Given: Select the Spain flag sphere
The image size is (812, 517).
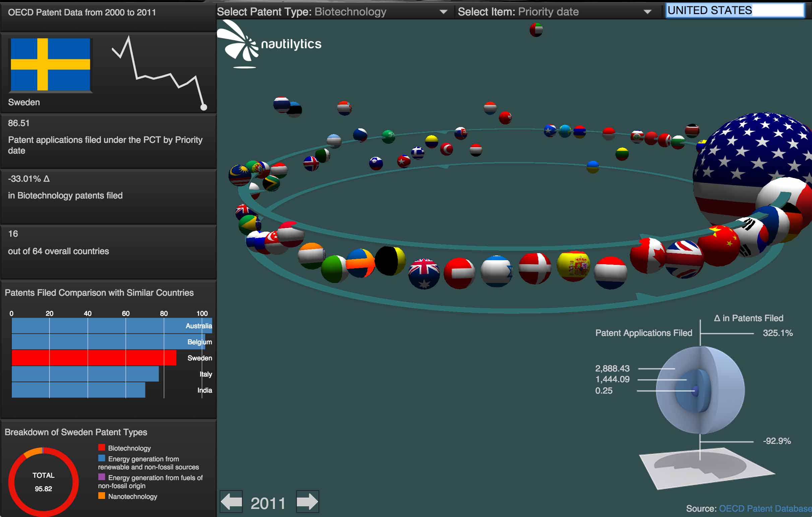Looking at the screenshot, I should pos(573,266).
